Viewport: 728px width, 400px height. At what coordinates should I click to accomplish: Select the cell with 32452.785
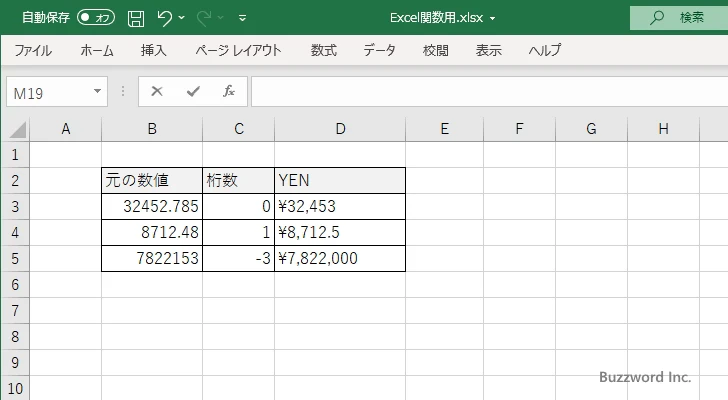[152, 207]
